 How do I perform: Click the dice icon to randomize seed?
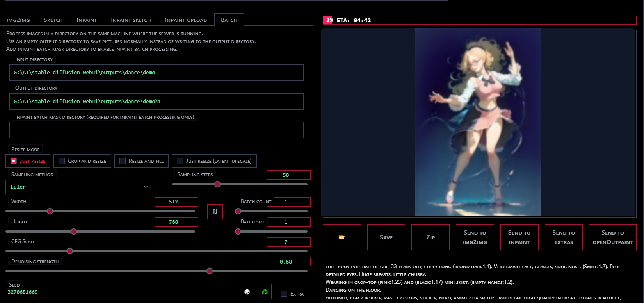coord(247,292)
